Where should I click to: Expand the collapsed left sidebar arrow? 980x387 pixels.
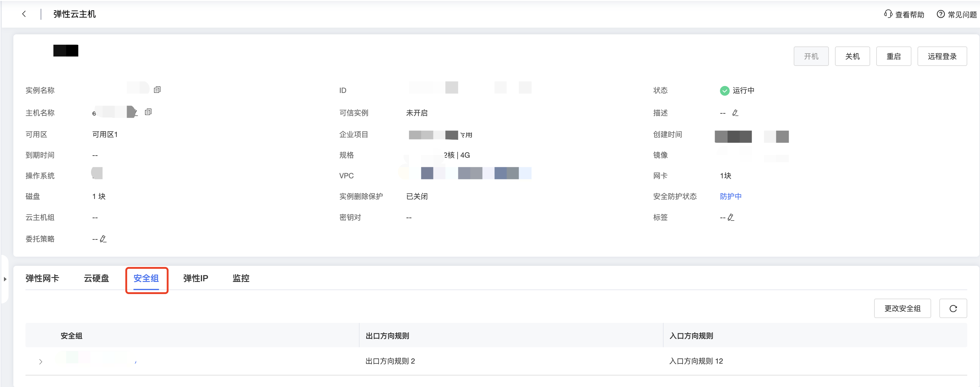(5, 279)
